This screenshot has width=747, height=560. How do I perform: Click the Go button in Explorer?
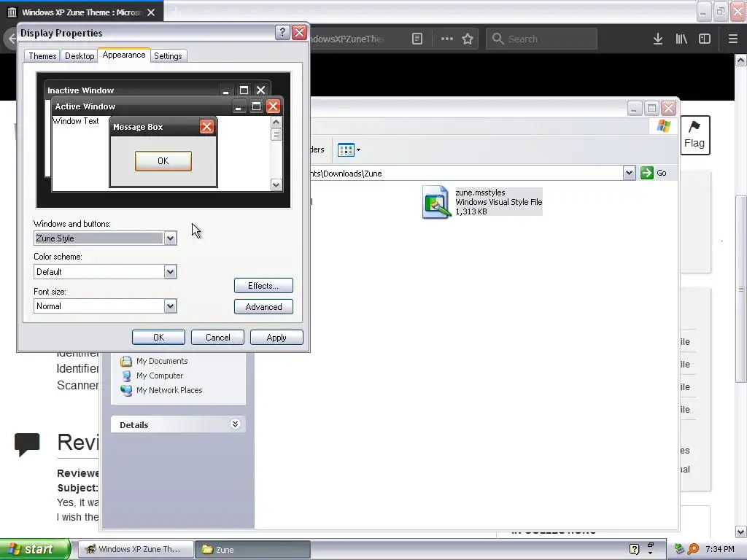click(654, 173)
